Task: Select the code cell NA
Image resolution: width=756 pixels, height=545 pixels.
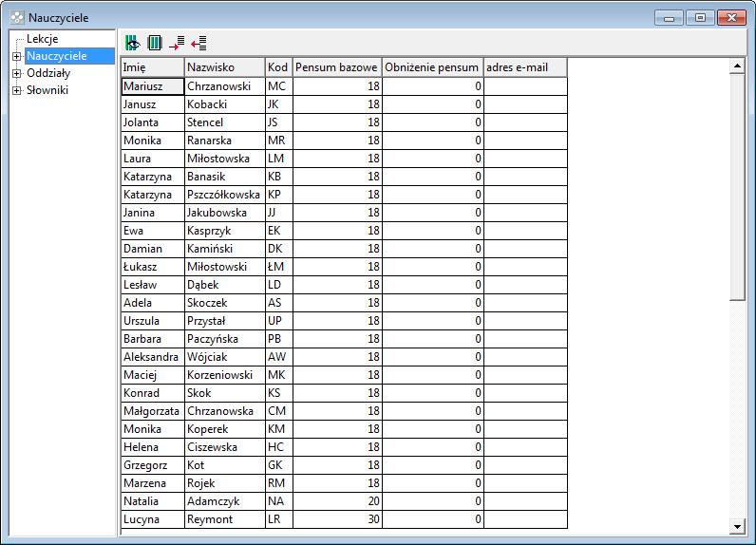Action: pos(278,501)
